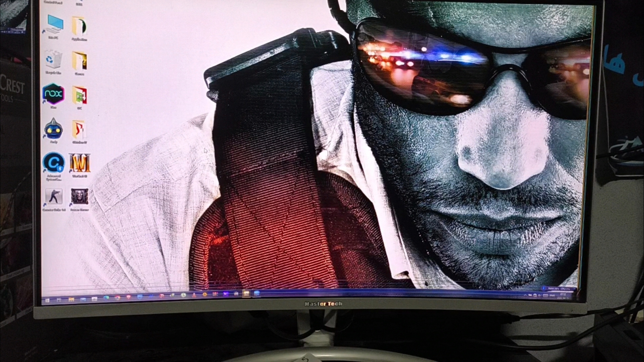This screenshot has height=362, width=644.
Task: Open File Explorer from the taskbar
Action: pyautogui.click(x=71, y=299)
